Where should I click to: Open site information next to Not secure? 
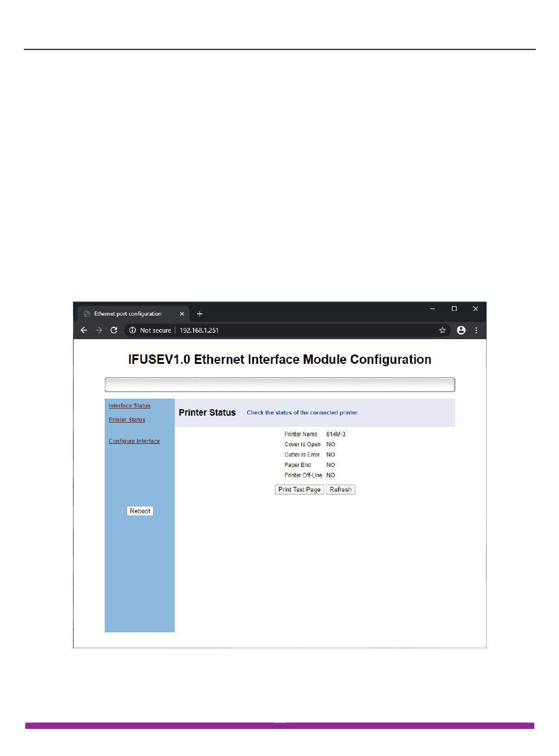click(132, 330)
